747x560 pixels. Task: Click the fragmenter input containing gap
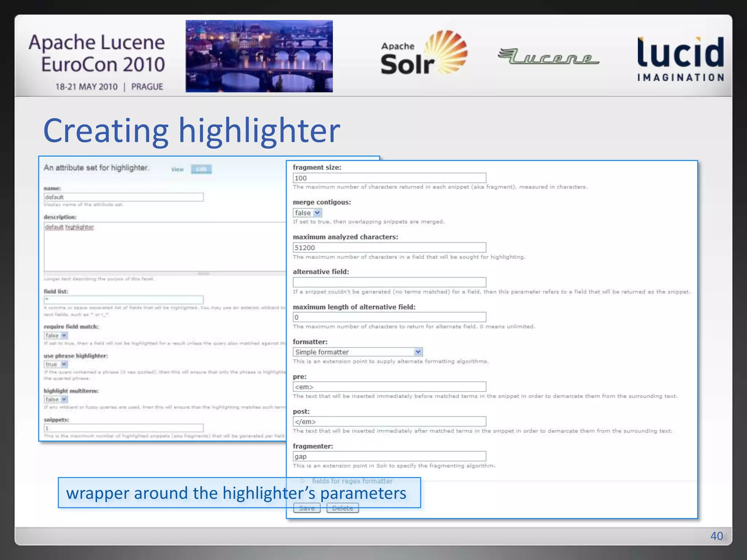[x=389, y=456]
